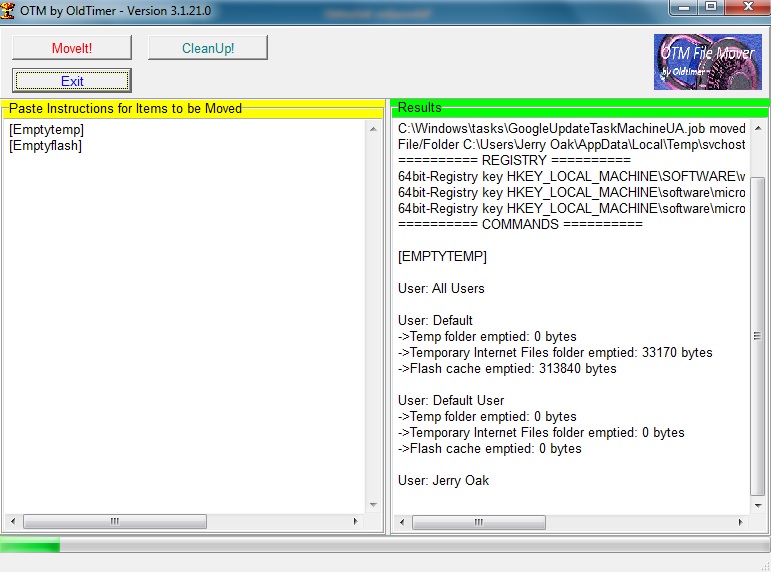Click the [Emptyflash] instruction line

pos(45,146)
